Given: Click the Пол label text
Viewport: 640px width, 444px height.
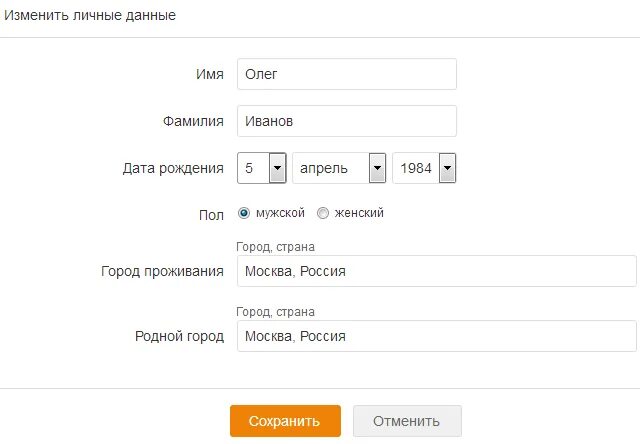Looking at the screenshot, I should click(x=212, y=213).
